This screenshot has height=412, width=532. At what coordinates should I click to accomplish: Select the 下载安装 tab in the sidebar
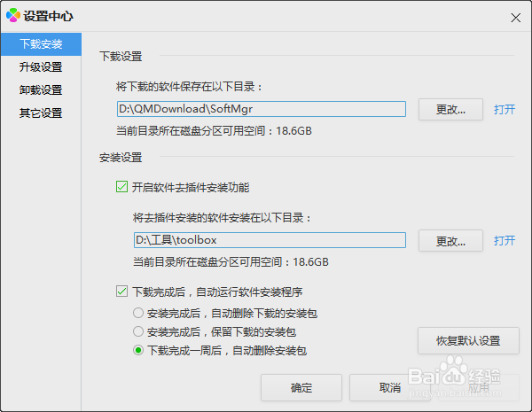pos(41,44)
